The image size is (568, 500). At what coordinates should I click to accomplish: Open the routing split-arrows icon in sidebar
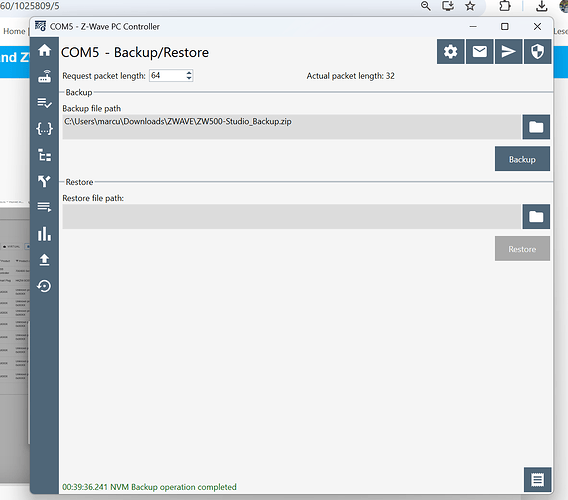(x=45, y=181)
